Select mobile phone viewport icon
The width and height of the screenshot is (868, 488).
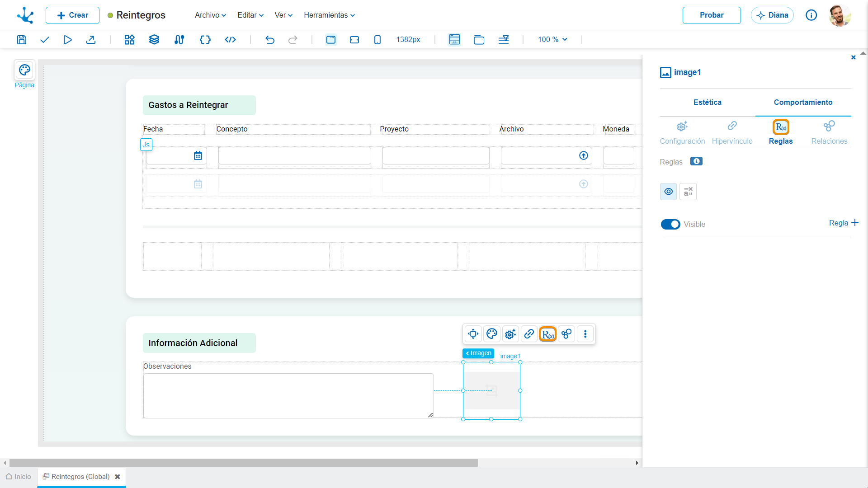[377, 40]
